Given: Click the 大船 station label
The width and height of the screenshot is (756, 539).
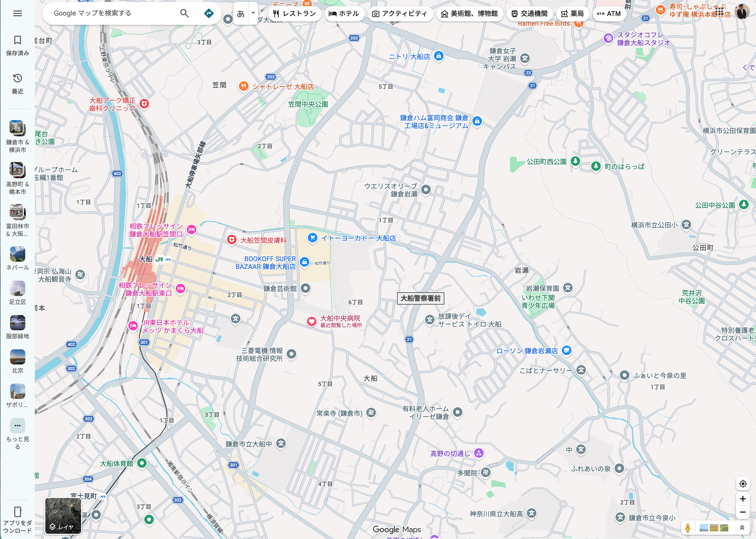Looking at the screenshot, I should [145, 259].
